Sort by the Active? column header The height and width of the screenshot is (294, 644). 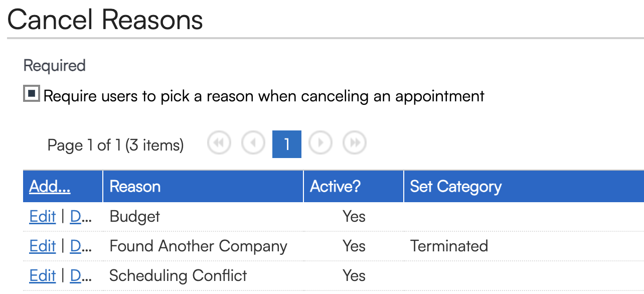tap(335, 187)
